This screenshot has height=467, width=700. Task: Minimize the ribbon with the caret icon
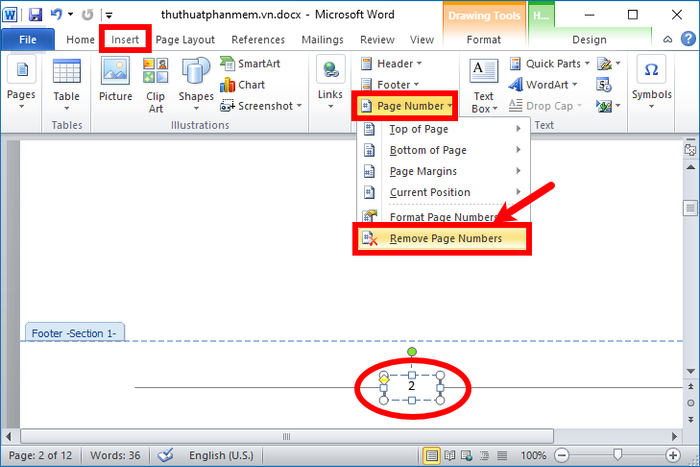coord(667,39)
